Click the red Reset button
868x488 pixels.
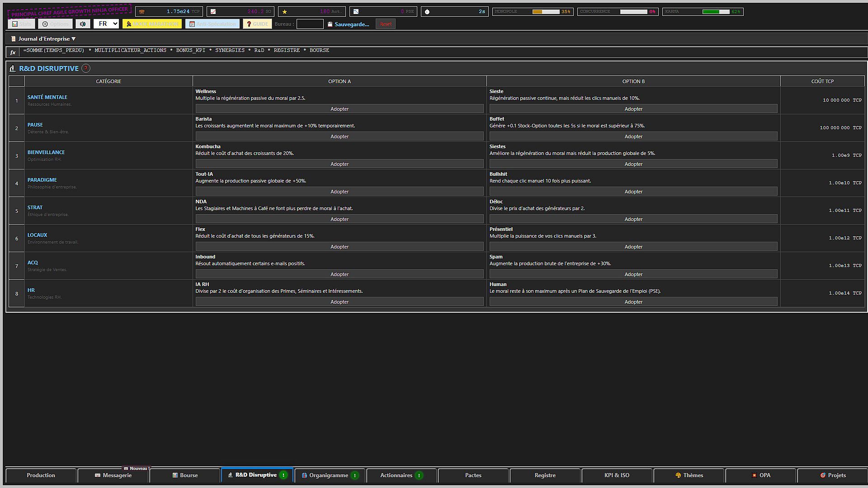[386, 24]
